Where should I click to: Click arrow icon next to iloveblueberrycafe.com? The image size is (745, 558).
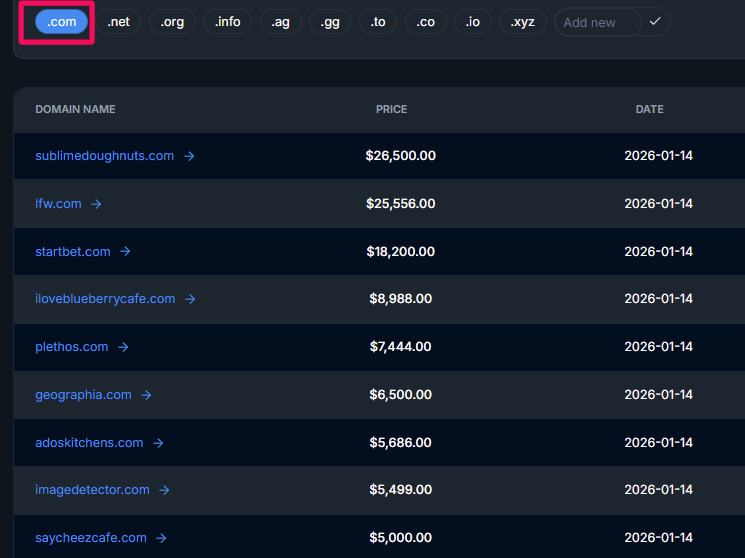tap(190, 299)
